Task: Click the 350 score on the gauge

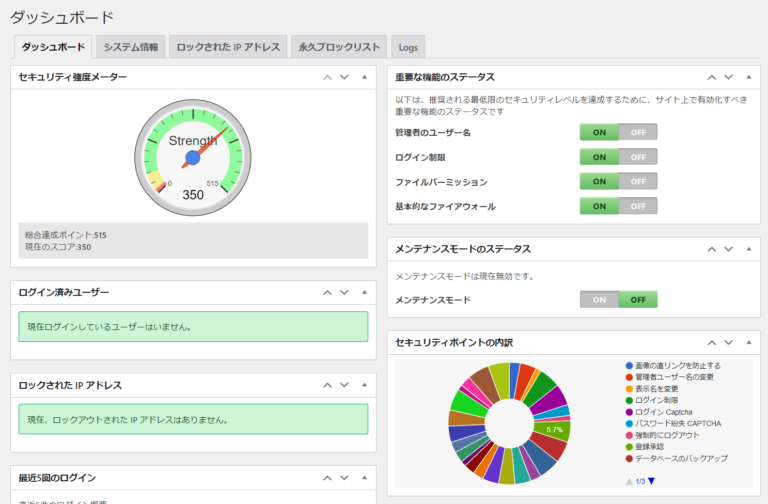Action: click(x=193, y=195)
